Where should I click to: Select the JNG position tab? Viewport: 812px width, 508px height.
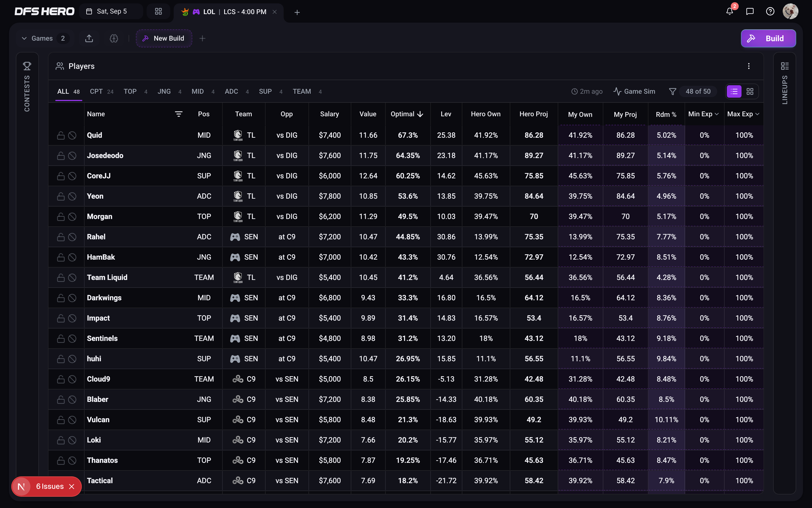[x=169, y=91]
